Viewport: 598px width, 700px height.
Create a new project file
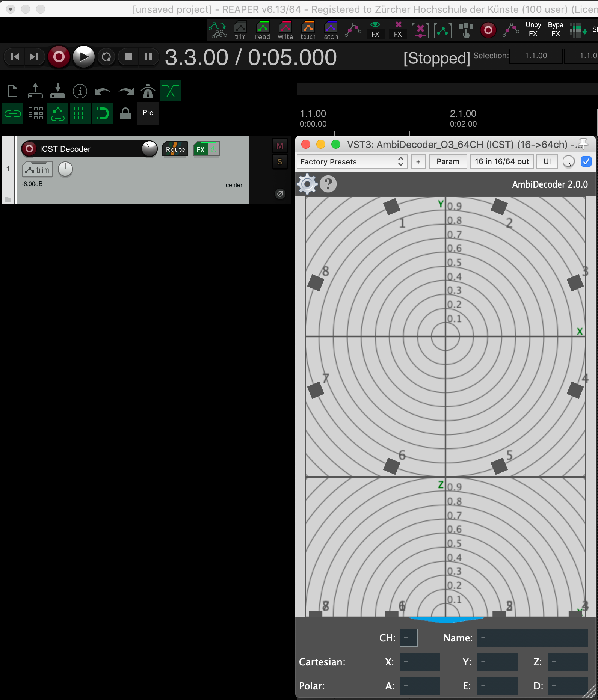pyautogui.click(x=13, y=91)
